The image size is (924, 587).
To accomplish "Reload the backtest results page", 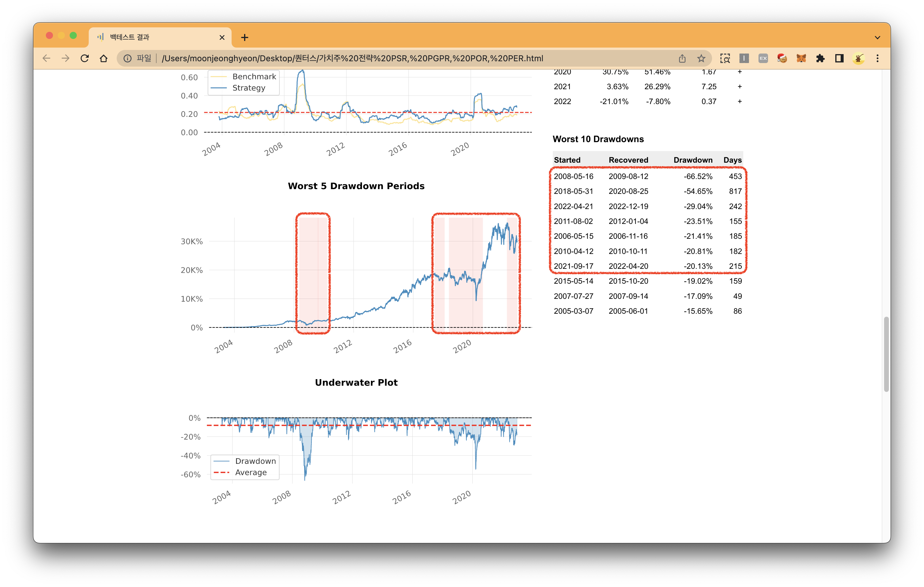I will point(85,58).
